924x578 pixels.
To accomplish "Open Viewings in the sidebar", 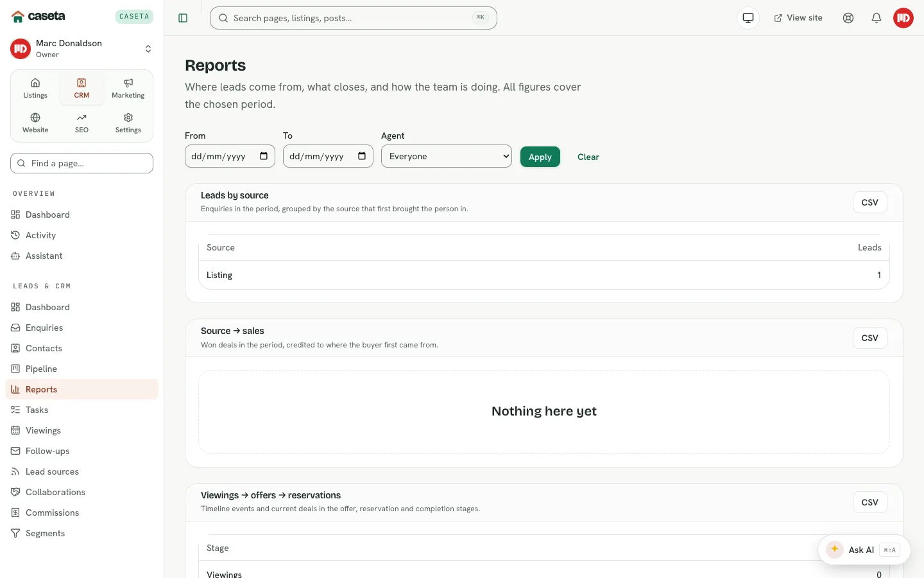I will tap(81, 430).
